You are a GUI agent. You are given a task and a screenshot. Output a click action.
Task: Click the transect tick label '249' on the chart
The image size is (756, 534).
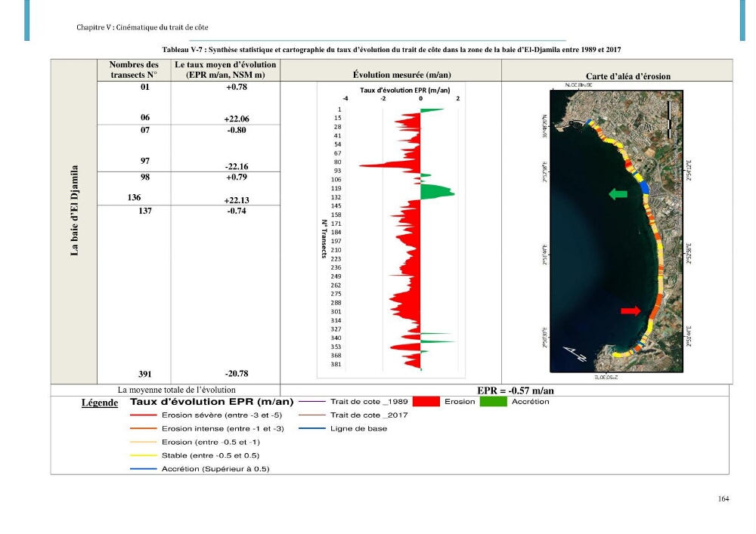coord(336,276)
